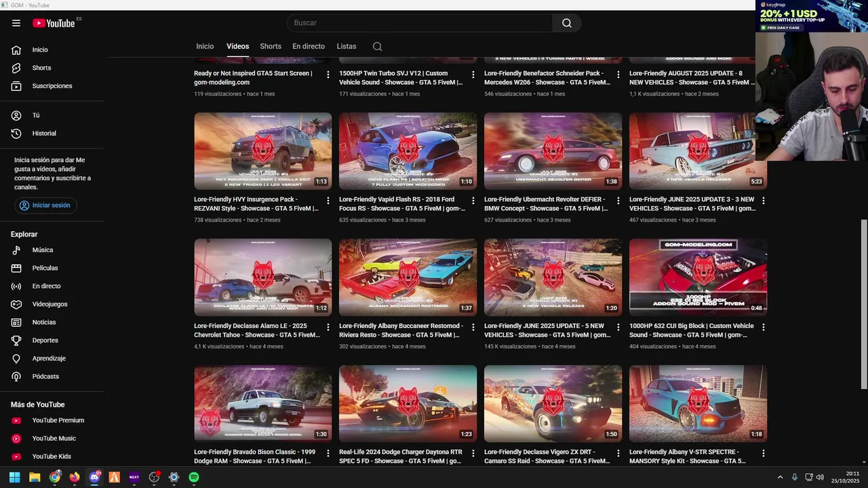Play the Albany Buccaneer Restomod thumbnail
The image size is (868, 488).
pyautogui.click(x=408, y=277)
